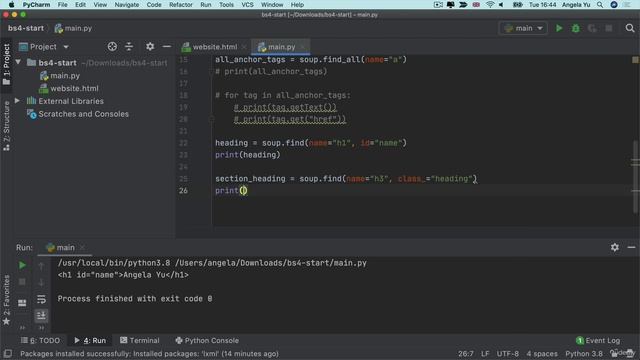
Task: Click the Stop square icon in the top toolbar
Action: click(x=609, y=28)
